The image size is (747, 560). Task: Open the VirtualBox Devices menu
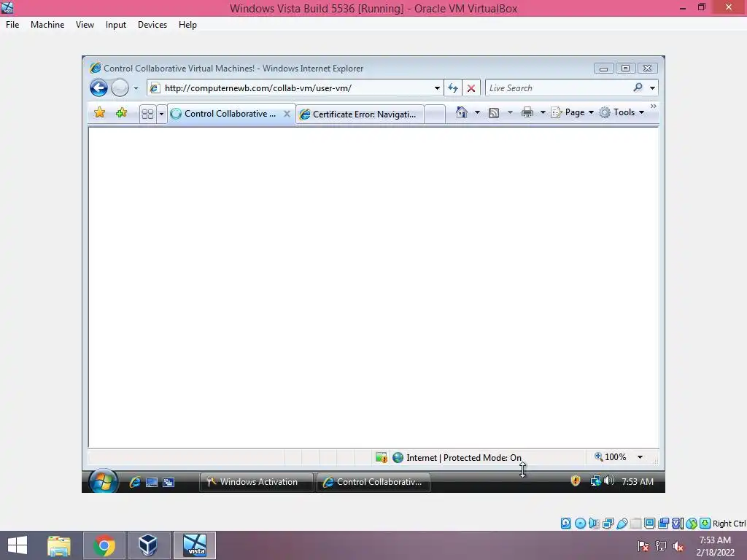[x=152, y=25]
